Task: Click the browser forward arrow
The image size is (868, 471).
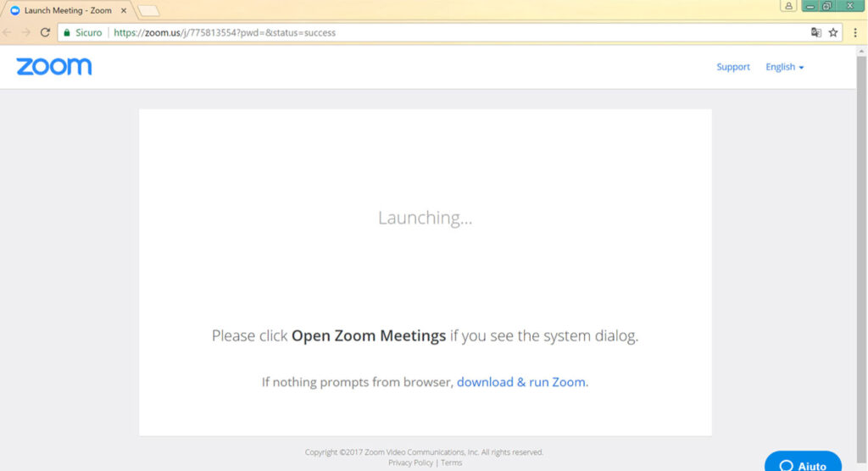Action: [x=26, y=32]
